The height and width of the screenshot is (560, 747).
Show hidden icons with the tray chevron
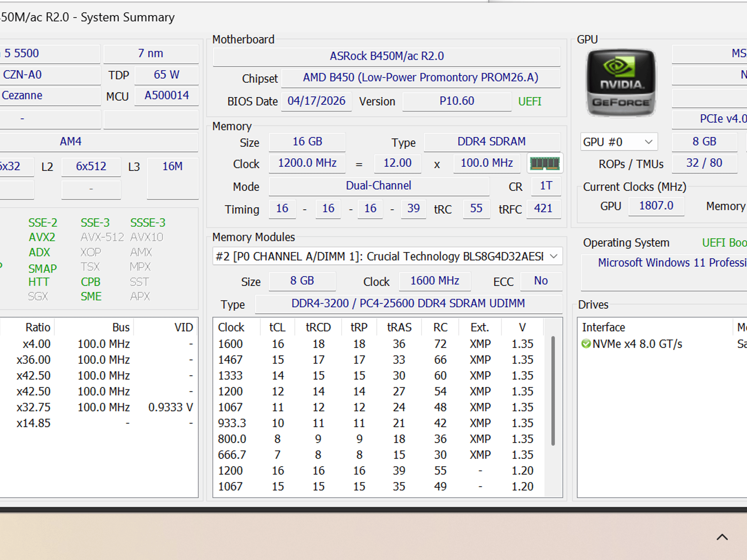[722, 537]
